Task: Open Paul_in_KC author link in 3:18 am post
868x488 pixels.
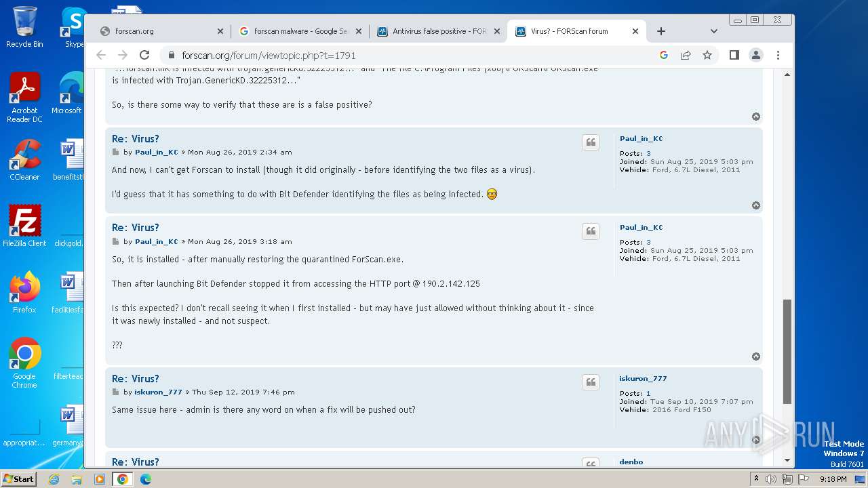Action: [157, 241]
